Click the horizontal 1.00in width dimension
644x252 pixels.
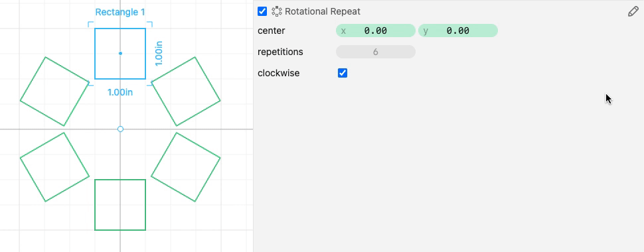[120, 92]
